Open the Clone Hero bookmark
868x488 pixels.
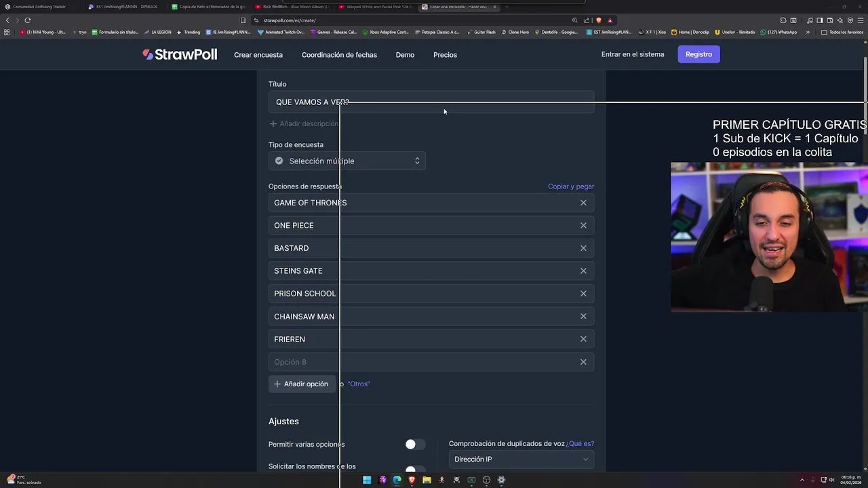pos(515,32)
